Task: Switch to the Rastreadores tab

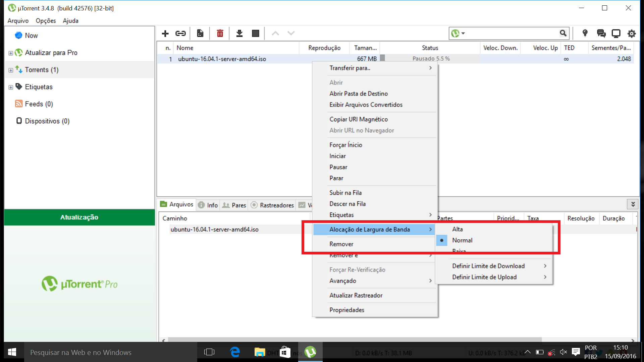Action: [x=272, y=205]
